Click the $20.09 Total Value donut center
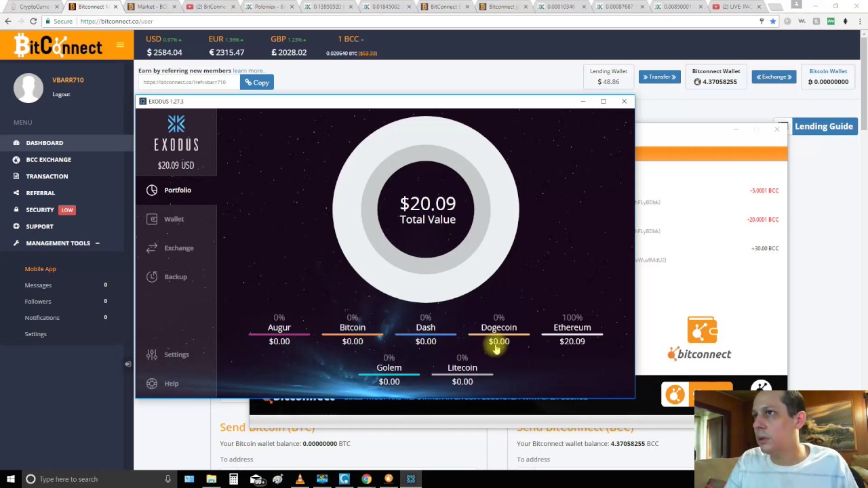868x488 pixels. [x=427, y=210]
